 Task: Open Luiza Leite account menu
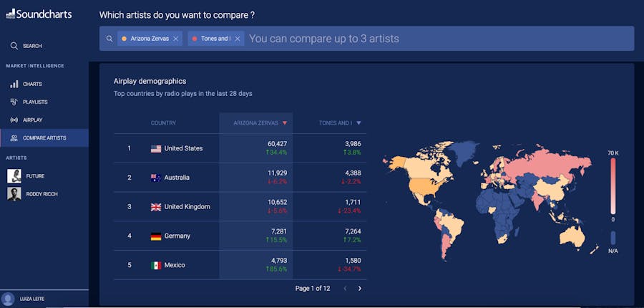pos(32,299)
